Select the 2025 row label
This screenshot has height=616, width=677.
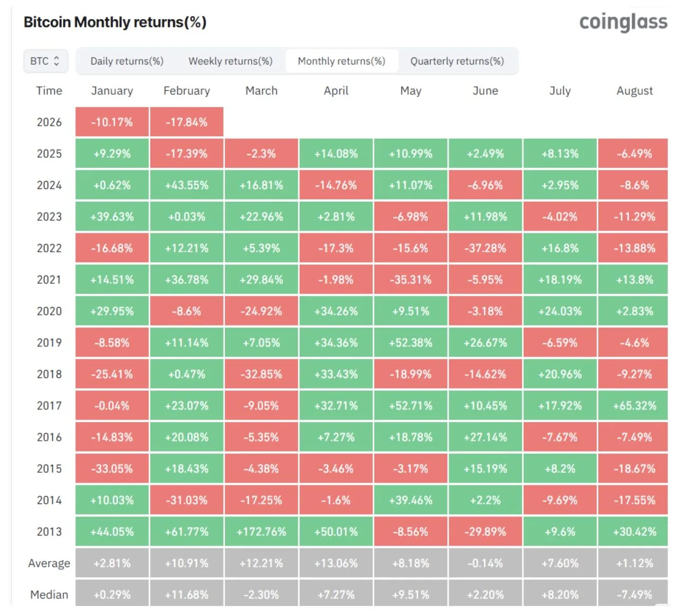[48, 153]
